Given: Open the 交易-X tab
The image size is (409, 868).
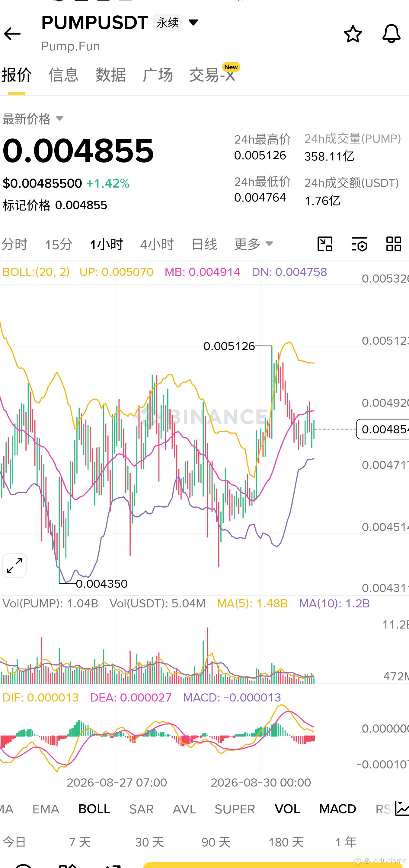Looking at the screenshot, I should click(212, 75).
